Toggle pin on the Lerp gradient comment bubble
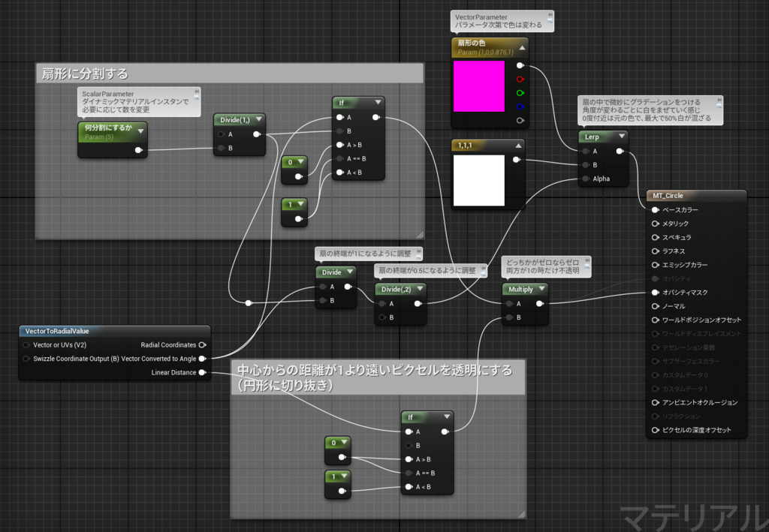769x532 pixels. tap(719, 100)
